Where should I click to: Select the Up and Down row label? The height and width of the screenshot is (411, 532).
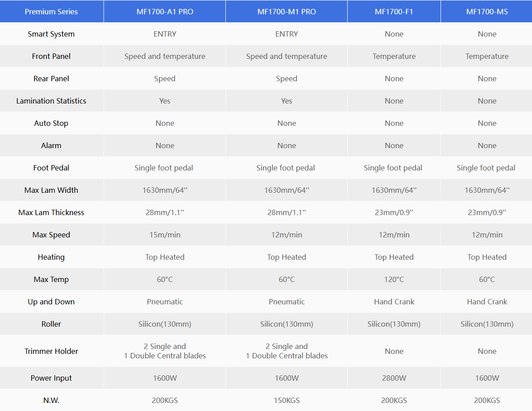point(51,302)
